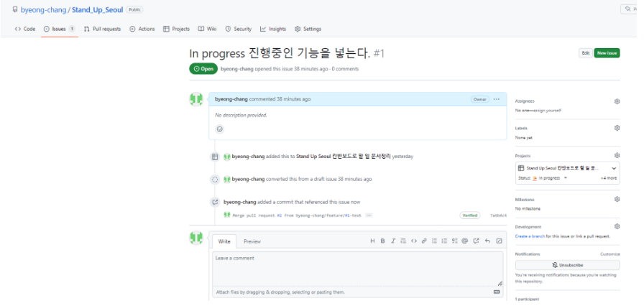644x306 pixels.
Task: Insert a bulleted list
Action: click(x=434, y=241)
